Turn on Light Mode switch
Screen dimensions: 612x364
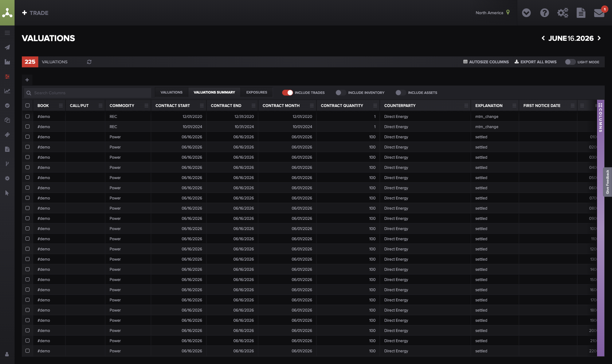click(570, 62)
